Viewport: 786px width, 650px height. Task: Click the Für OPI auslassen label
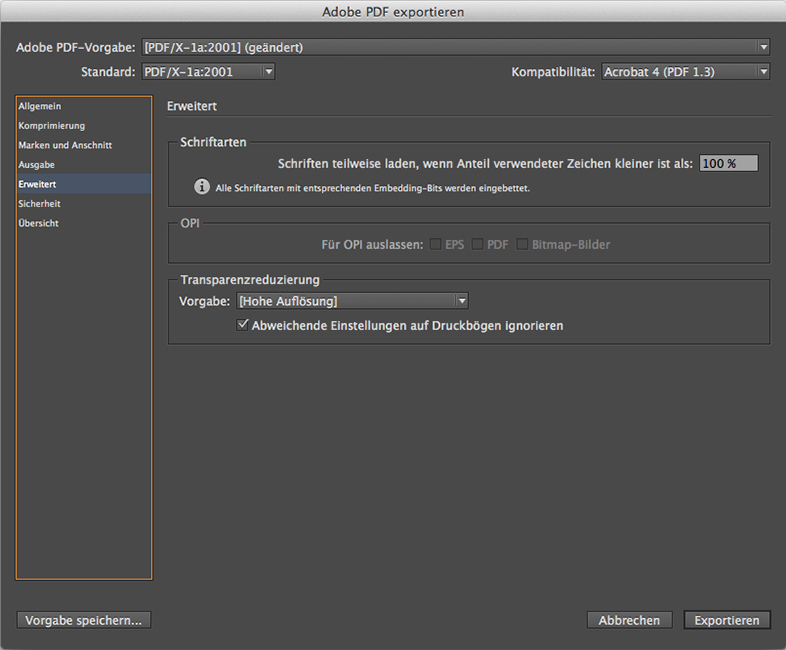point(372,245)
